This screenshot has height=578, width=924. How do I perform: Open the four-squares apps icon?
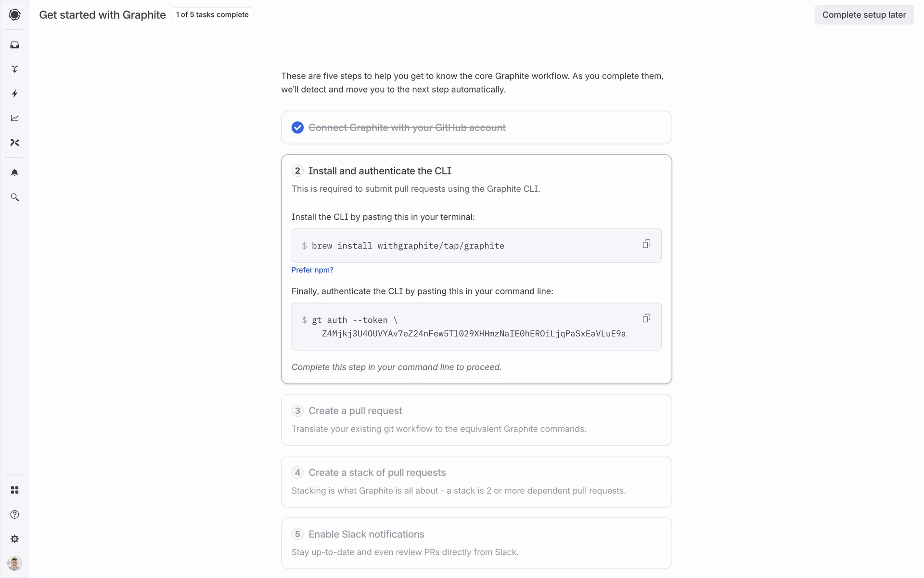coord(14,490)
